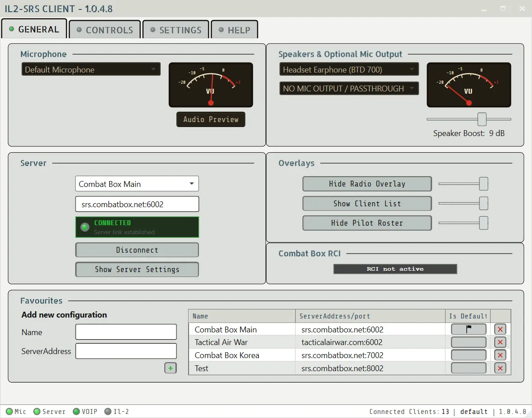Set Combat Box Korea as default server
The height and width of the screenshot is (418, 532).
469,355
